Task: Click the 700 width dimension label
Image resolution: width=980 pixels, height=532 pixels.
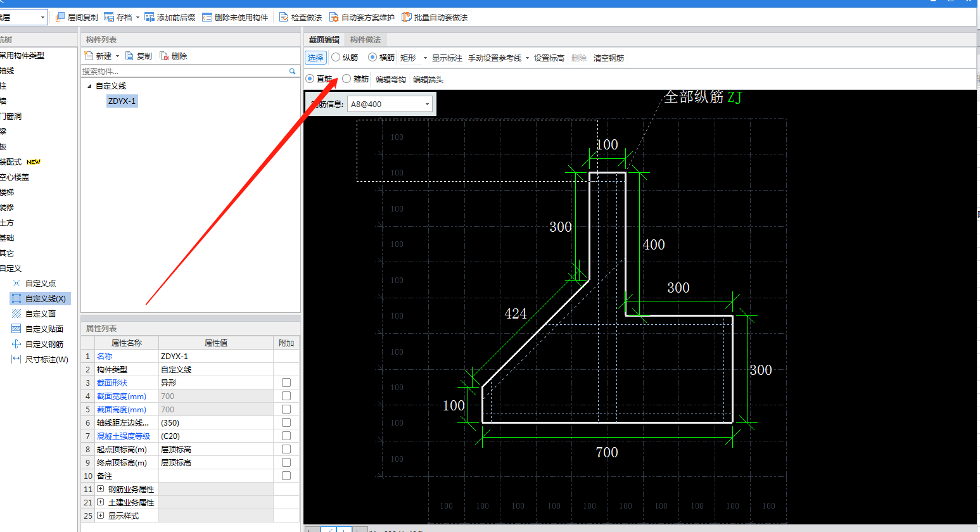Action: 607,452
